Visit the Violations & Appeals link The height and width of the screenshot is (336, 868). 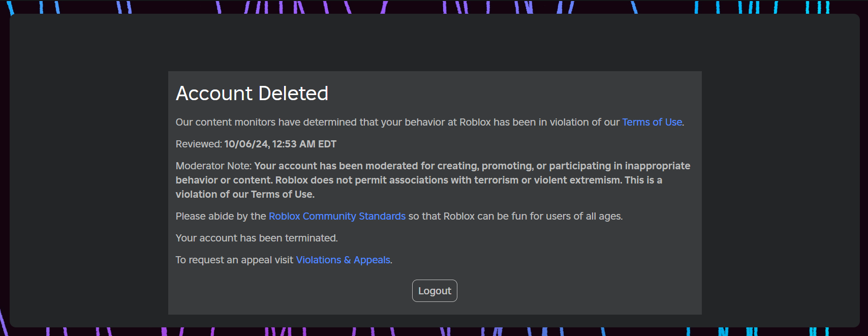pyautogui.click(x=343, y=260)
